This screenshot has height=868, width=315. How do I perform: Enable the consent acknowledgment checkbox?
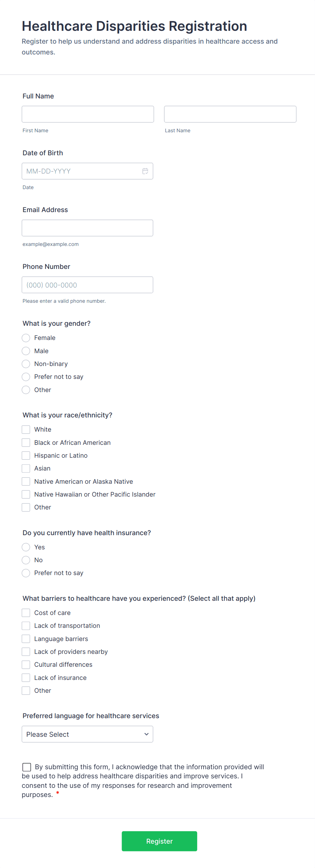(x=27, y=767)
